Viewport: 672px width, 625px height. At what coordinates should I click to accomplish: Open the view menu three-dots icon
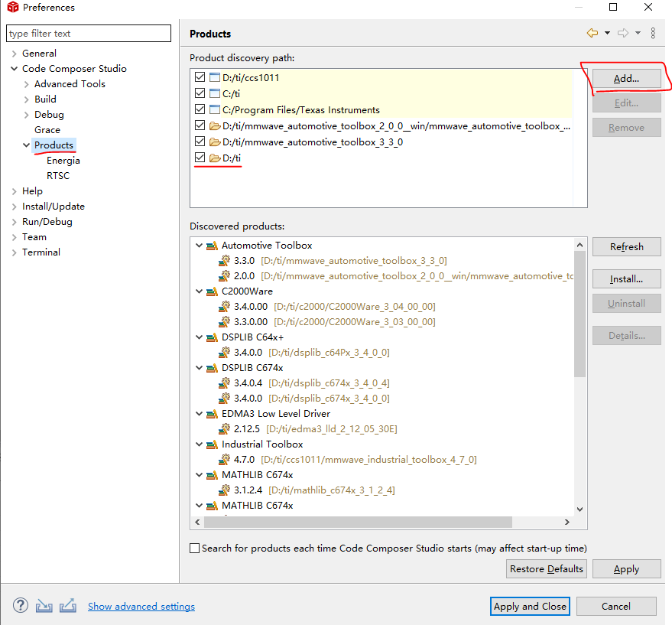(653, 33)
